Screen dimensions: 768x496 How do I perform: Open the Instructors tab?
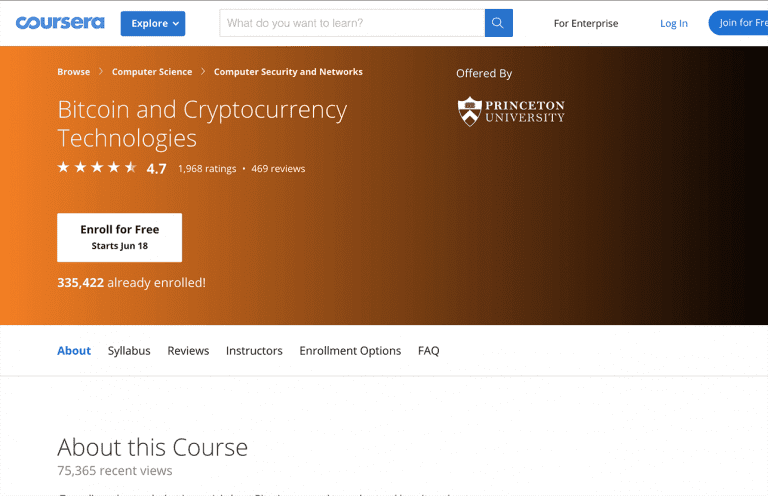[x=254, y=351]
